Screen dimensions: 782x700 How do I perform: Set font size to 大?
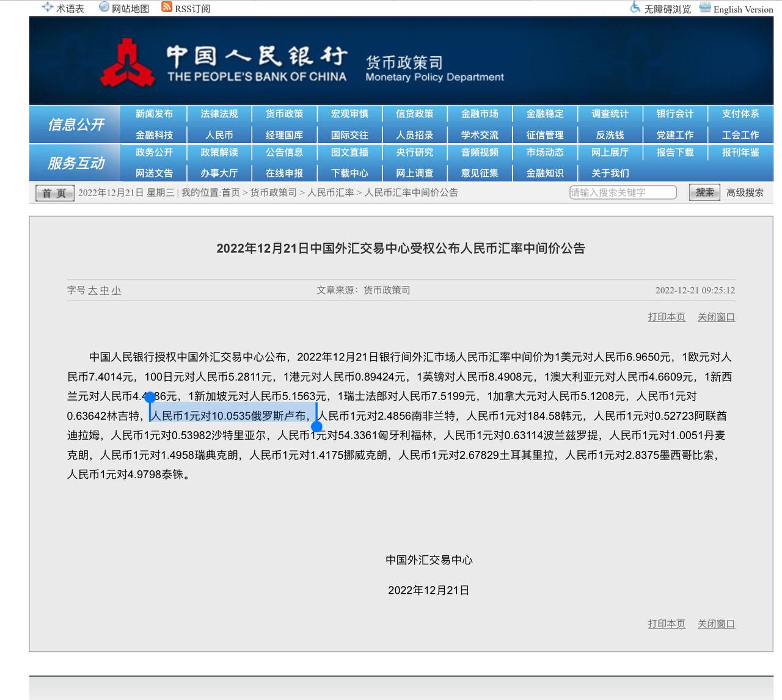pos(93,291)
